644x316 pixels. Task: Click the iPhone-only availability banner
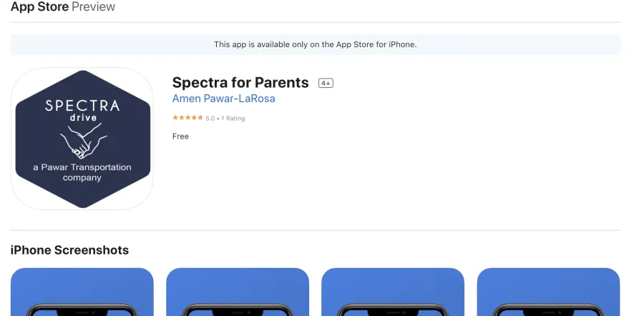coord(316,44)
